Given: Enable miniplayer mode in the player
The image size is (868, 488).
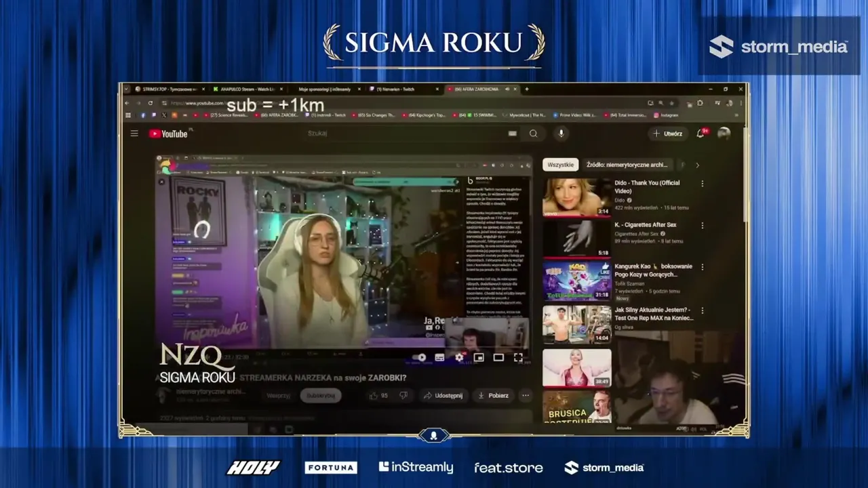Looking at the screenshot, I should (479, 357).
